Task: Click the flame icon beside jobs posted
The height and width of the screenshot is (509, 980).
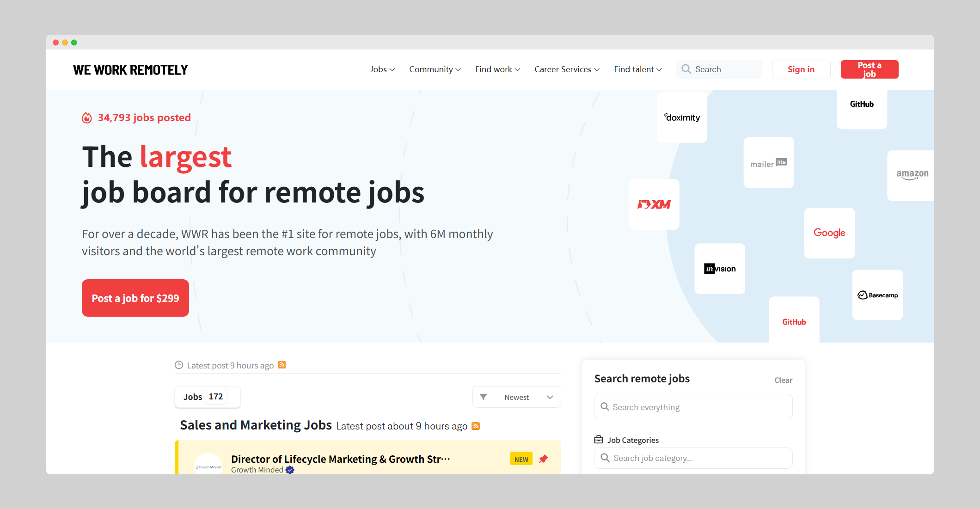Action: pos(87,118)
